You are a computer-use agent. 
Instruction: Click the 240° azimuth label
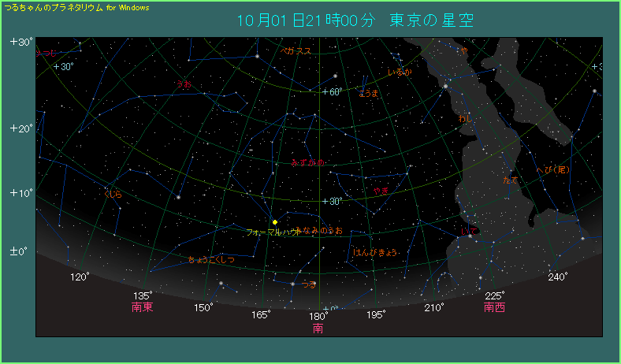point(557,277)
